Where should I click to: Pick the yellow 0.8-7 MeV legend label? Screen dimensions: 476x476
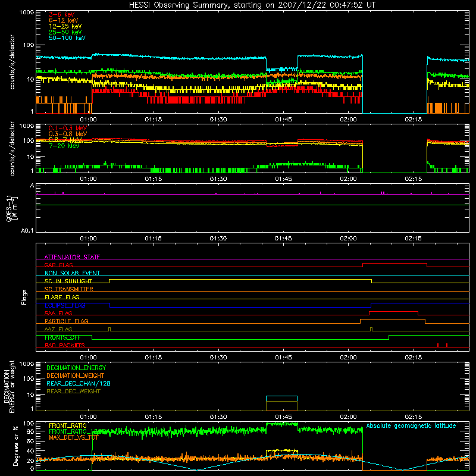coord(65,140)
